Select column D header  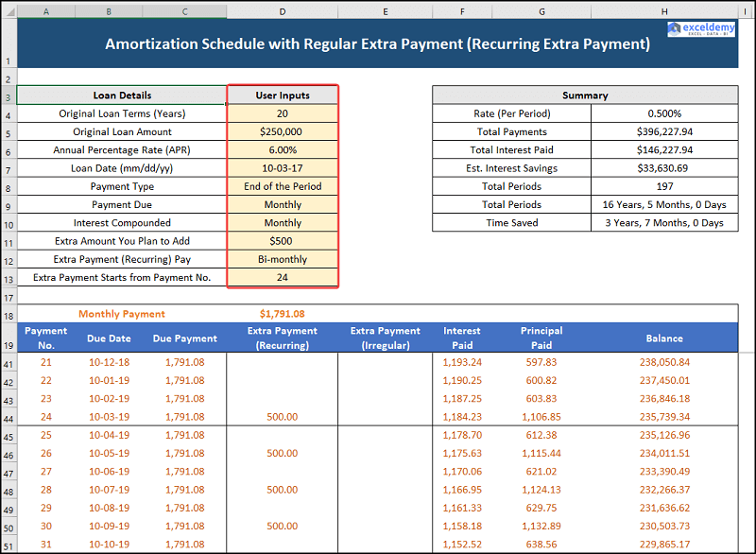coord(282,11)
